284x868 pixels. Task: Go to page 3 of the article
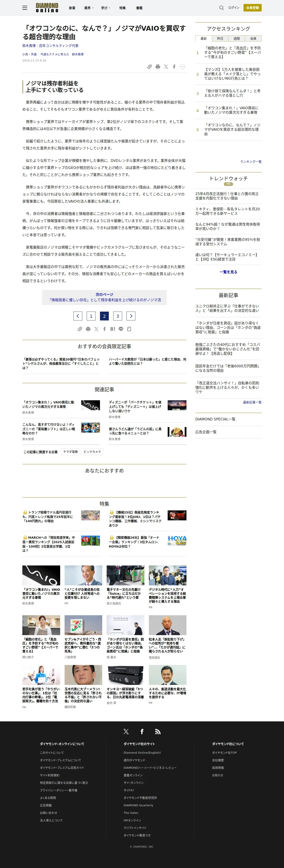pyautogui.click(x=118, y=316)
